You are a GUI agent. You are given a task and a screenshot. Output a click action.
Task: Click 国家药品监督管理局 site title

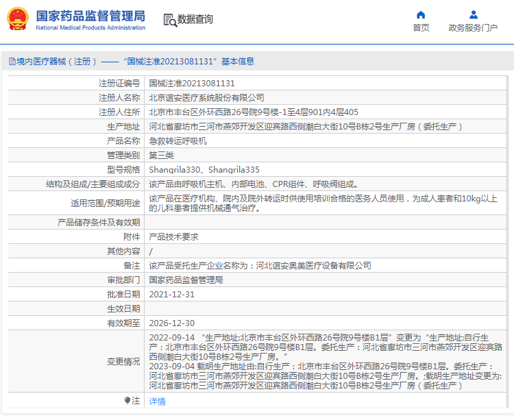tap(90, 16)
